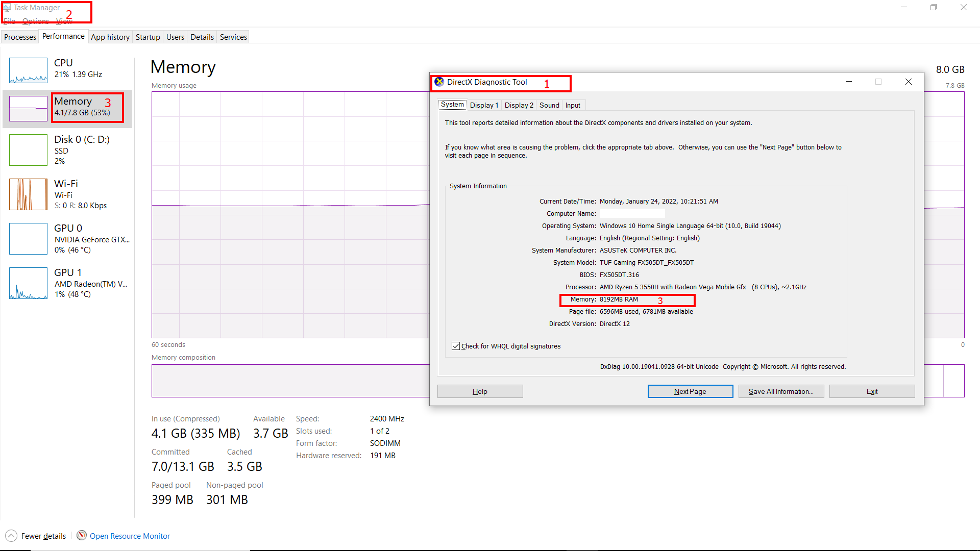The width and height of the screenshot is (980, 551).
Task: Click the Processor AMD Ryzen 5 3550H value
Action: 703,287
